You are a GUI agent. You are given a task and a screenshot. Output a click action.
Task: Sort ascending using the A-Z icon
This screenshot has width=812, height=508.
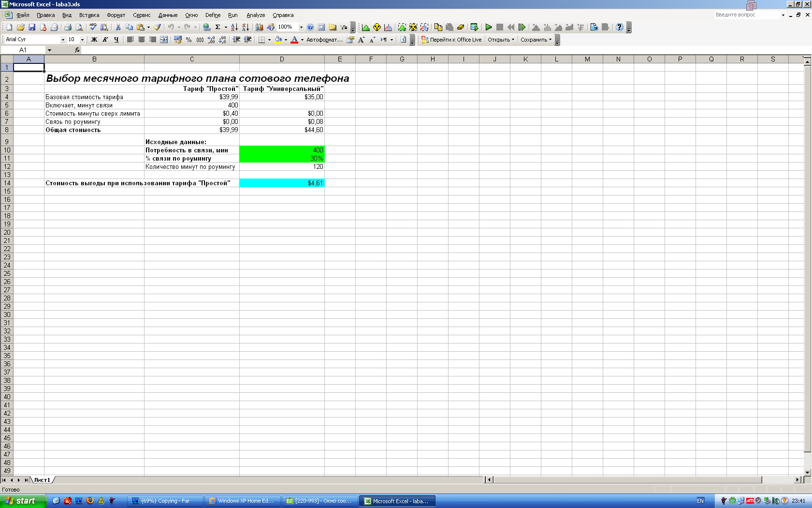tap(234, 28)
